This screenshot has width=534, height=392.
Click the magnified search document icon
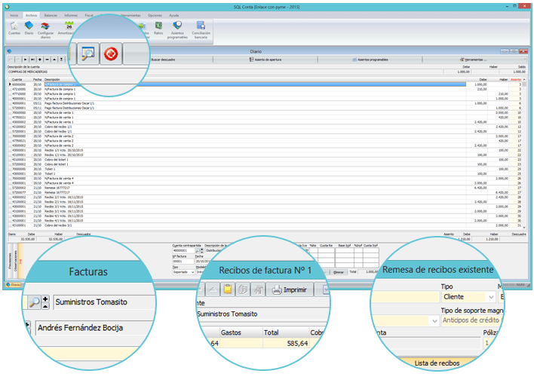[x=89, y=54]
